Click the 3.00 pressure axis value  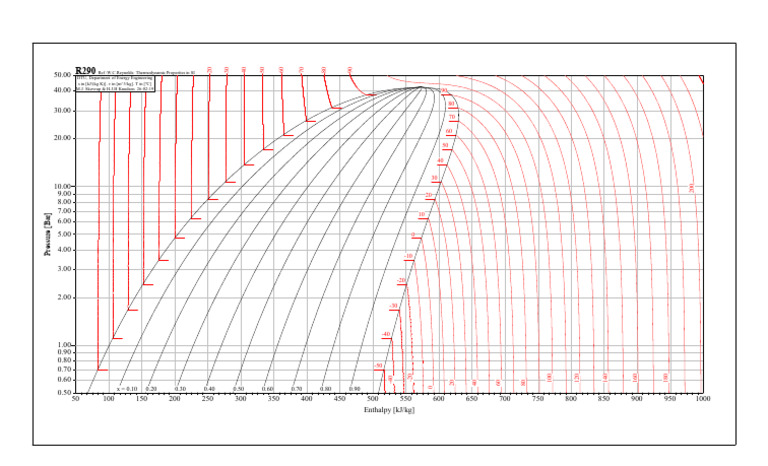(x=64, y=270)
